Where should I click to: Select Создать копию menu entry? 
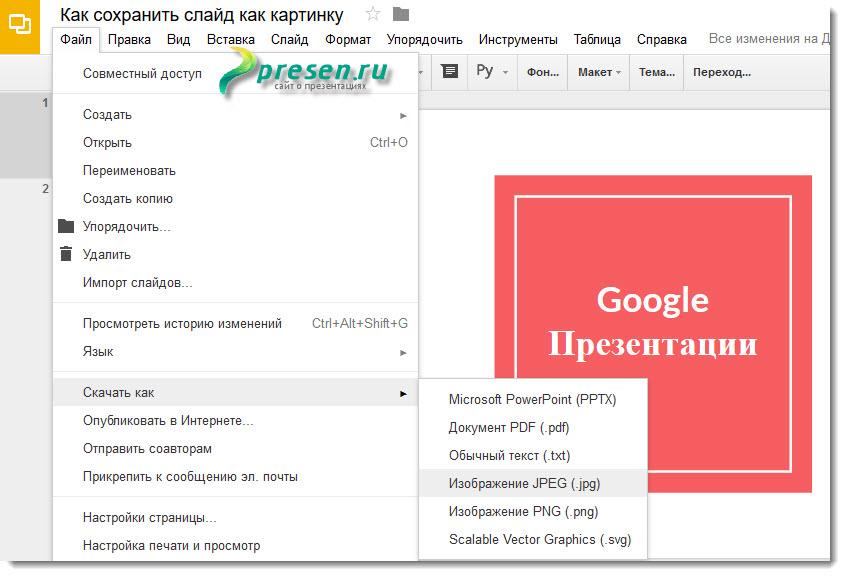236,199
